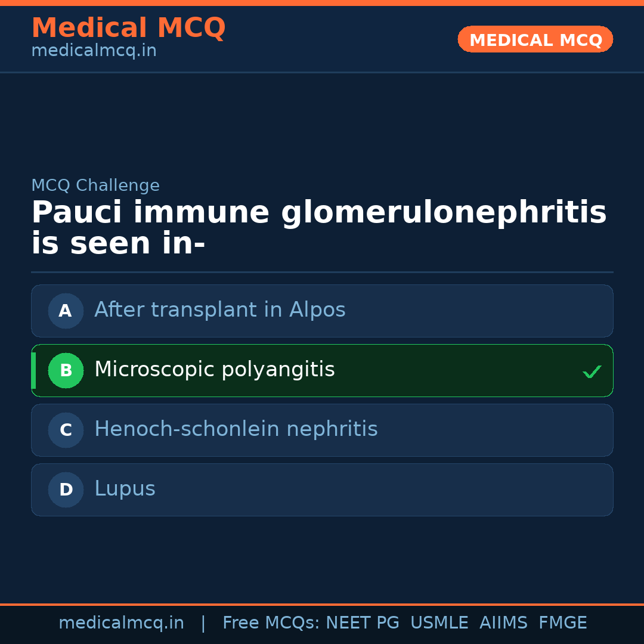Choose the letter D circle badge

click(x=66, y=490)
